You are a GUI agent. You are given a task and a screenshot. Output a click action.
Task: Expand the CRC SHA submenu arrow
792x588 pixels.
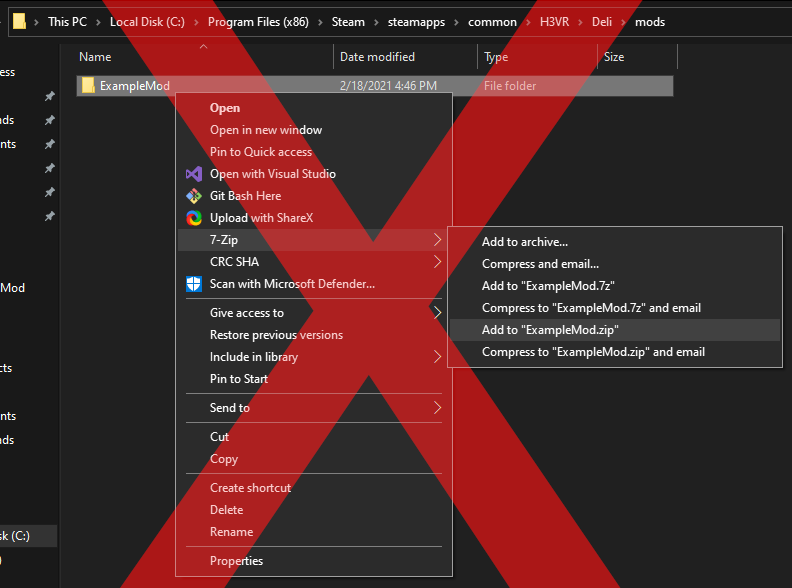click(x=437, y=262)
